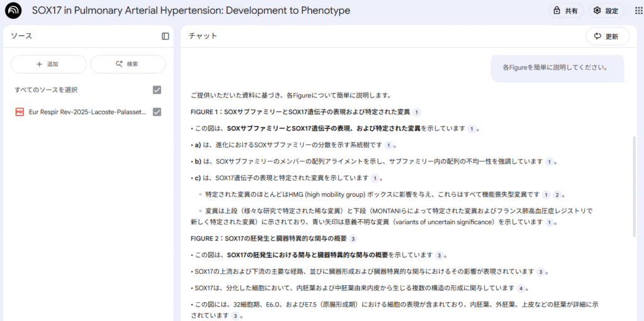Screen dimensions: 644x321
Task: Click the 追加 button to add a source
Action: coord(48,64)
